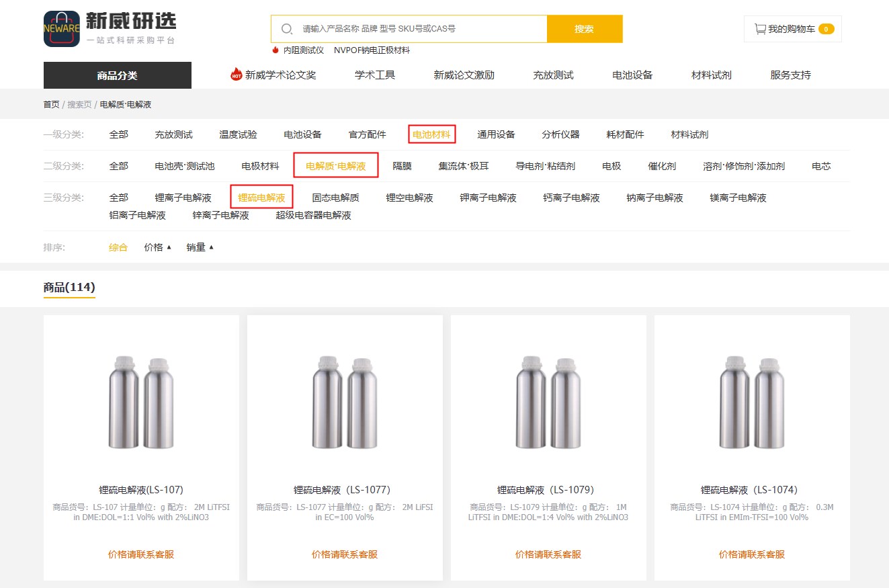Viewport: 889px width, 588px height.
Task: Click NVPOF钠电正极材料 hot search link
Action: [372, 50]
